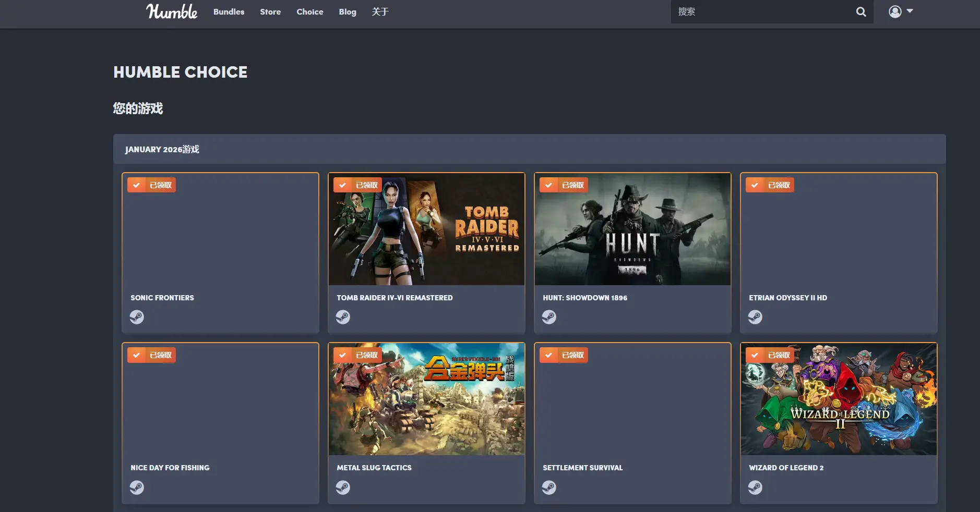The width and height of the screenshot is (980, 512).
Task: Visit the Blog link in header
Action: click(x=348, y=11)
